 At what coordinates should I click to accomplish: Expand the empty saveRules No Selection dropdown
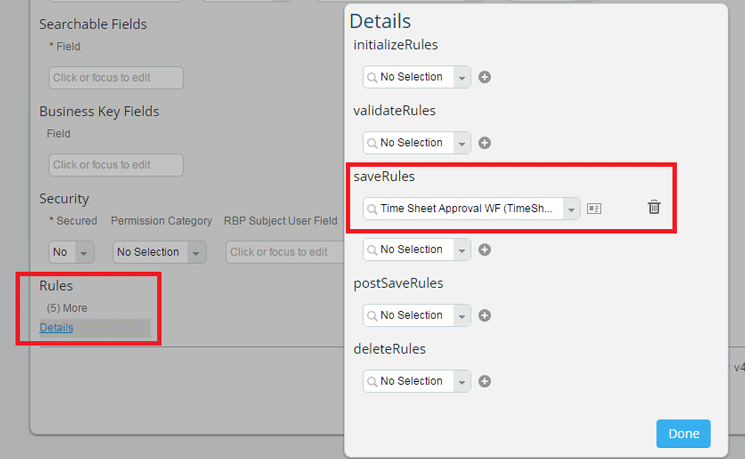pos(461,250)
